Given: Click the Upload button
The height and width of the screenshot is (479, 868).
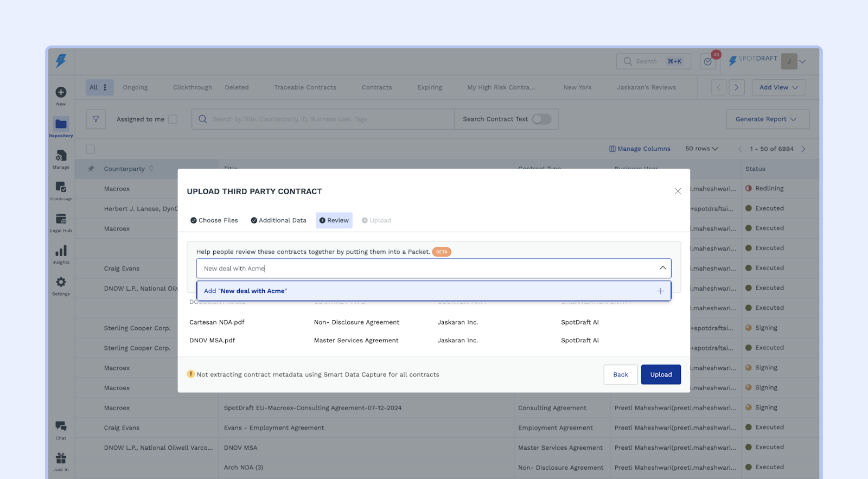Looking at the screenshot, I should tap(661, 375).
